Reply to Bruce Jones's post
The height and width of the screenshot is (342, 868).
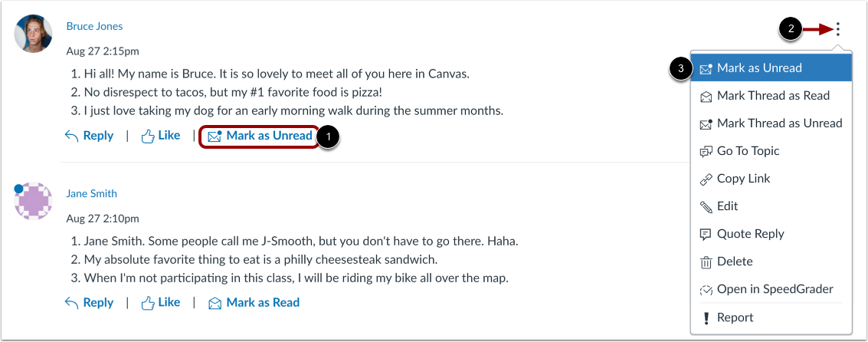(89, 136)
